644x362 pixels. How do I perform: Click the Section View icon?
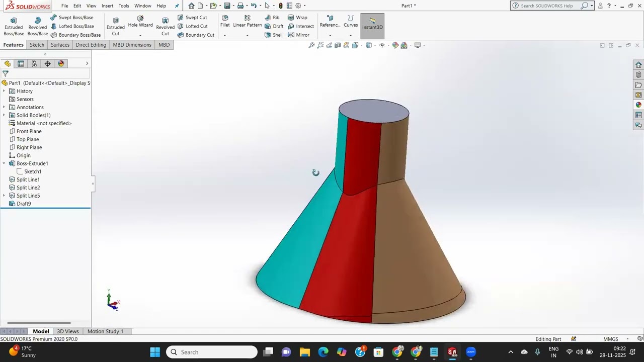[338, 45]
